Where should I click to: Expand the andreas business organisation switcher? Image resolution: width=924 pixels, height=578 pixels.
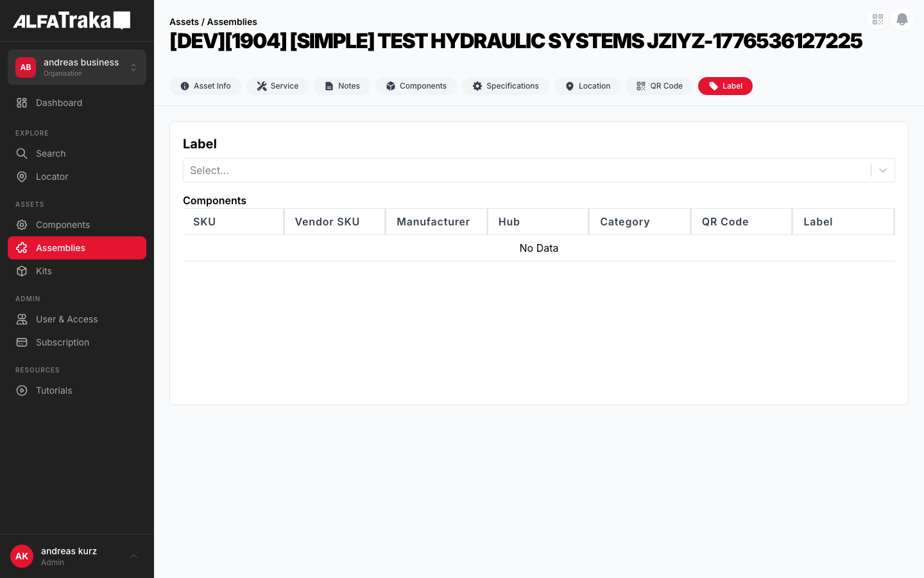(x=133, y=67)
